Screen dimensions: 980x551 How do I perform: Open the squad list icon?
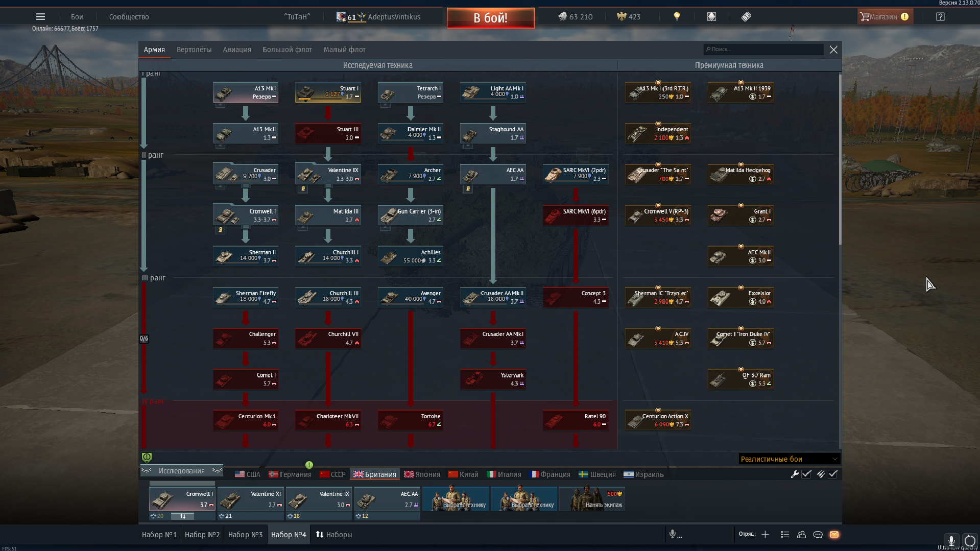click(x=785, y=534)
